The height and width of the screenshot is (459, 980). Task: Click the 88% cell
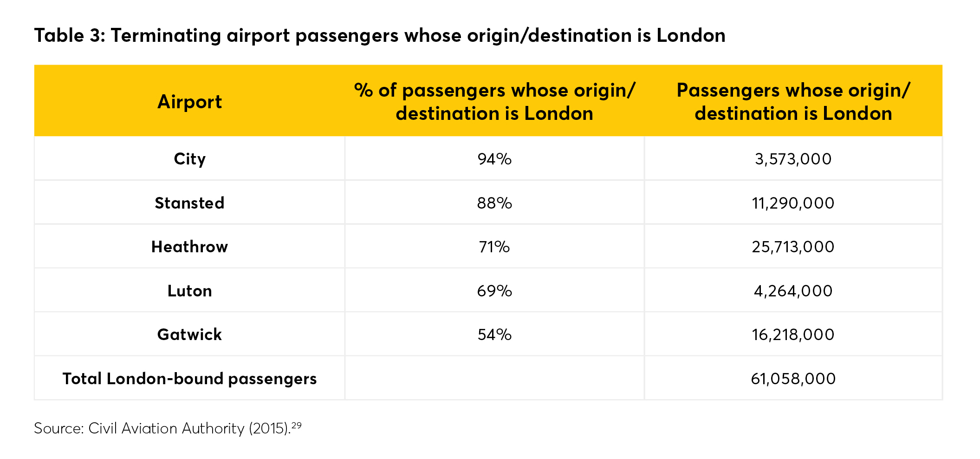click(494, 203)
